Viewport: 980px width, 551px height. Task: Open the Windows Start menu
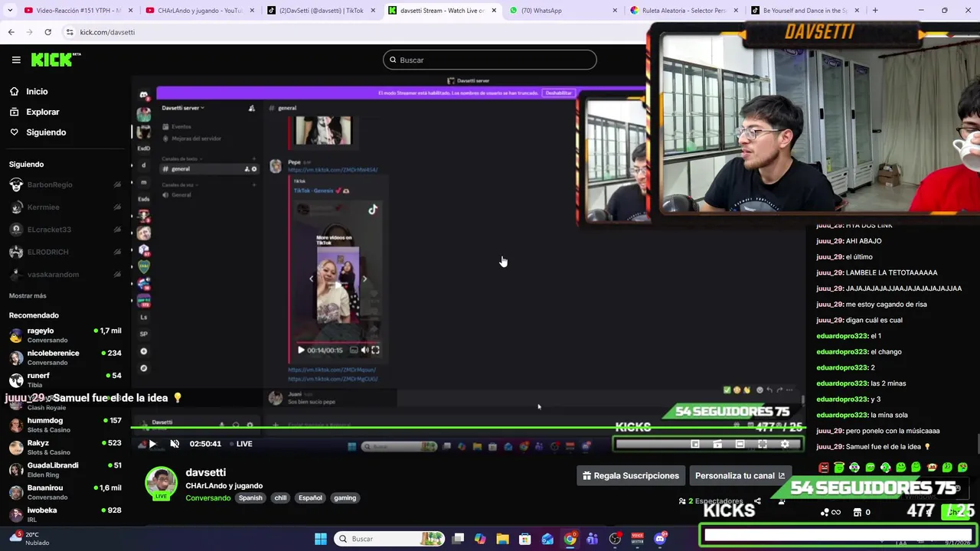coord(321,539)
